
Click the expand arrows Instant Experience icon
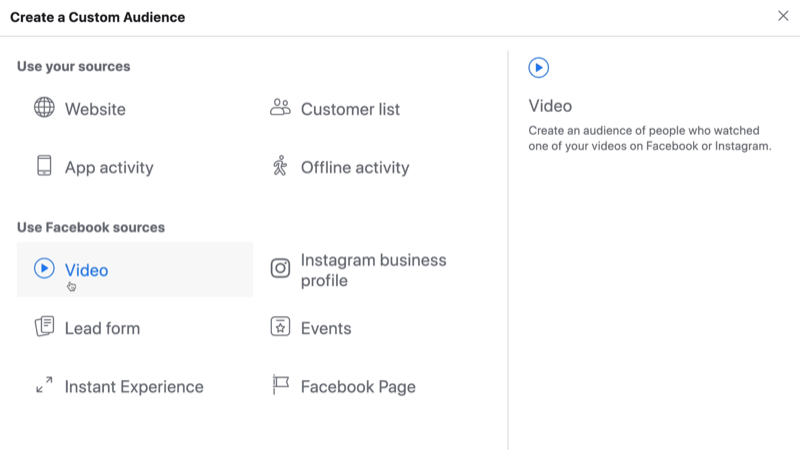point(44,385)
